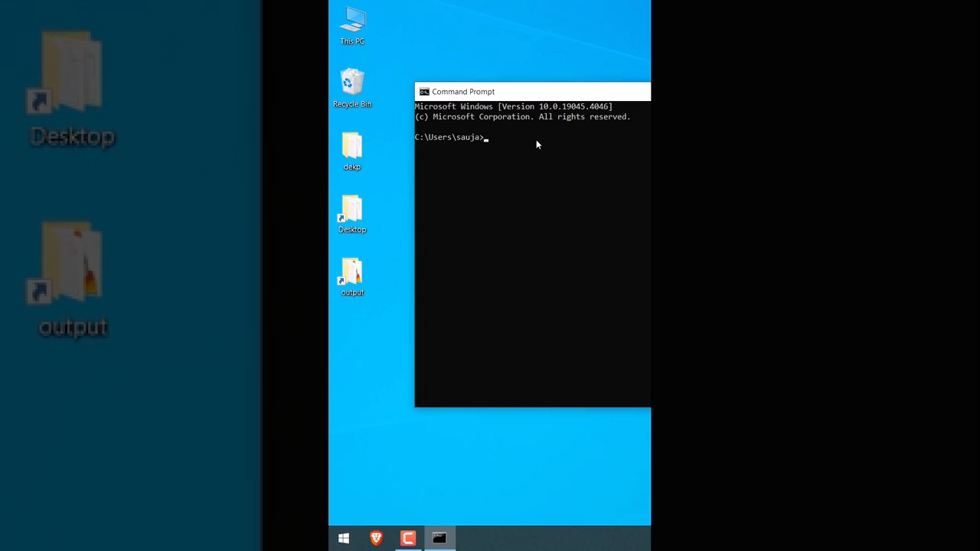Click the Command Prompt taskbar button
This screenshot has height=551, width=980.
[x=439, y=539]
